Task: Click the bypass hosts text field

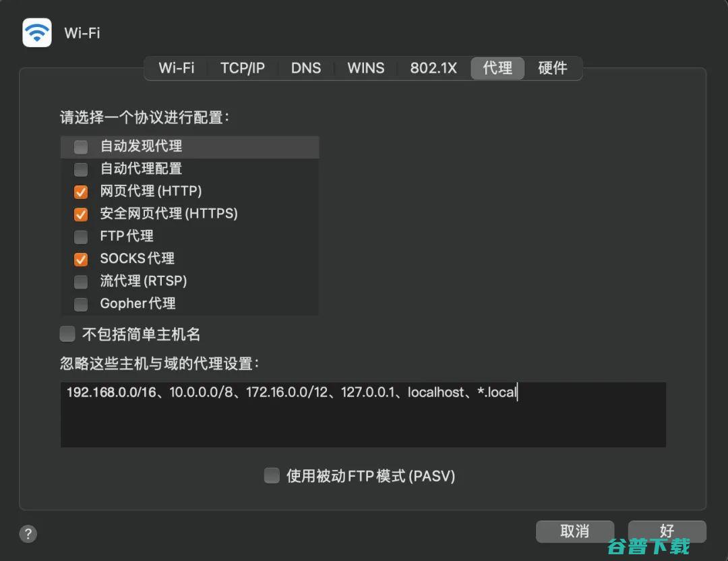Action: coord(363,415)
